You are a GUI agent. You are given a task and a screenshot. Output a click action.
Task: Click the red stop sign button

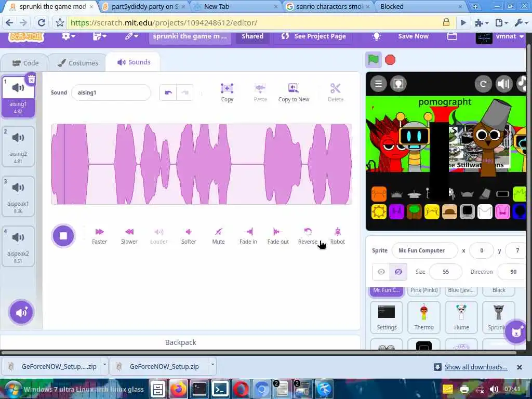(x=390, y=60)
